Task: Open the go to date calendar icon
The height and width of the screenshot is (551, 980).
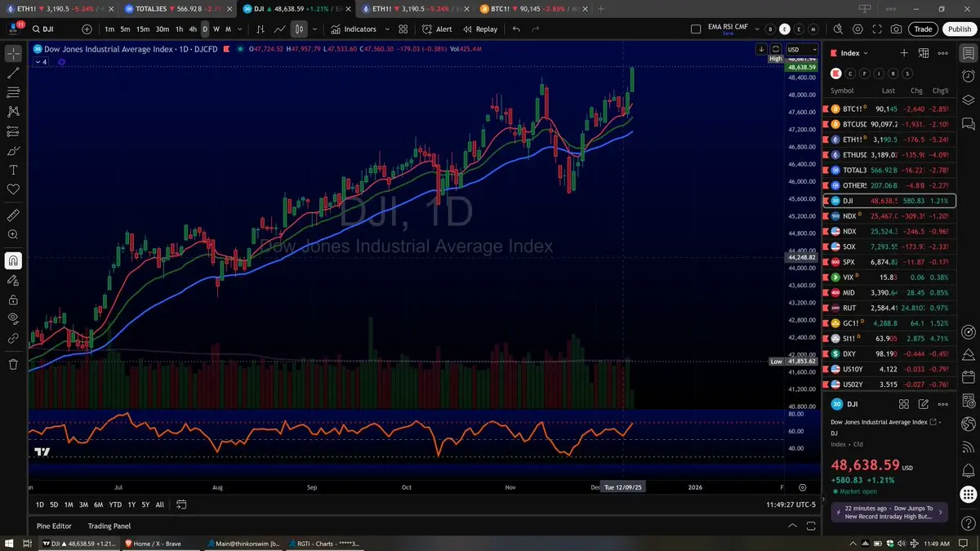Action: (181, 504)
